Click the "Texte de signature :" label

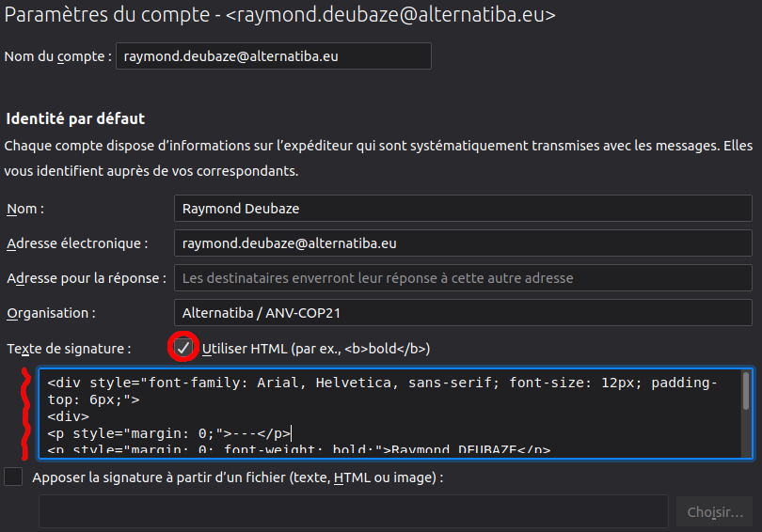pos(69,348)
